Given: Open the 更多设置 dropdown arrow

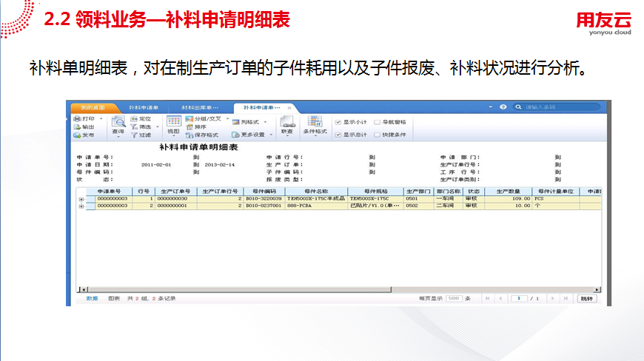Looking at the screenshot, I should 271,135.
